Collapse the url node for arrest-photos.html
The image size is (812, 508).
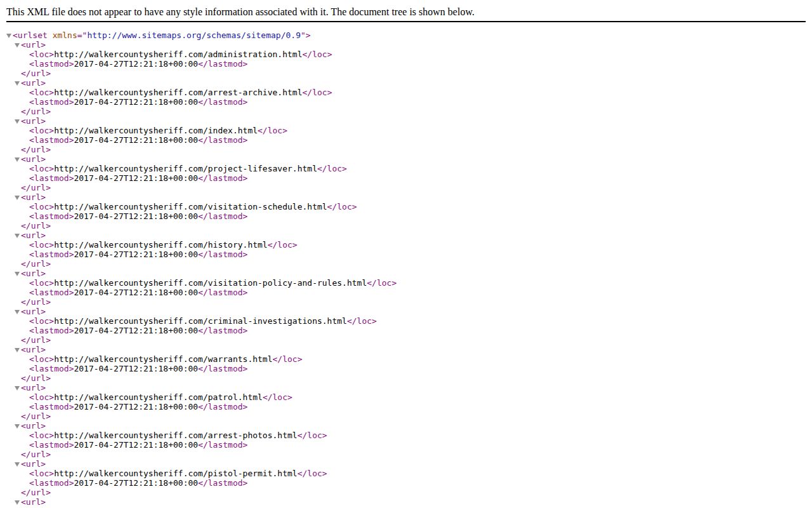tap(17, 426)
